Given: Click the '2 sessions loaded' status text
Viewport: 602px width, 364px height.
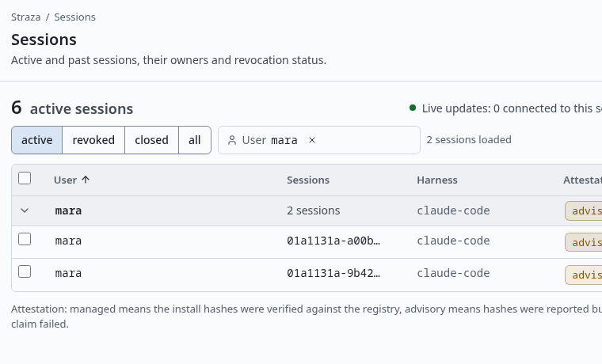Looking at the screenshot, I should point(469,139).
